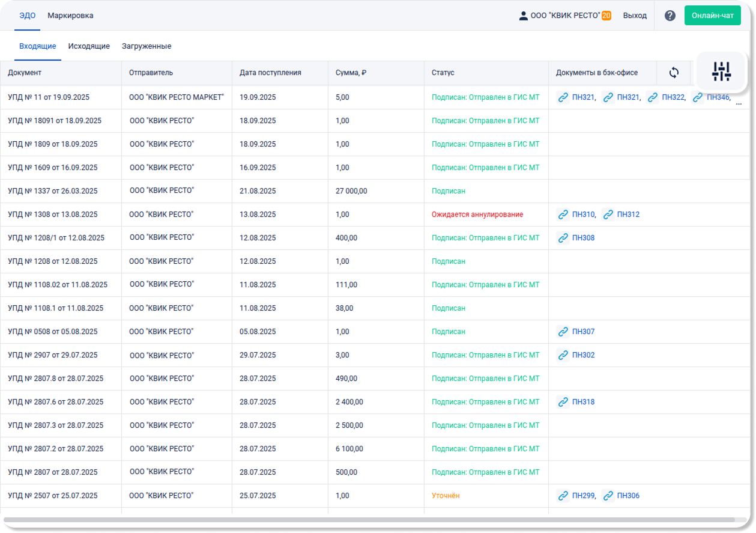Sort by Дата поступления column header
Viewport: 756px width, 533px height.
pos(270,73)
